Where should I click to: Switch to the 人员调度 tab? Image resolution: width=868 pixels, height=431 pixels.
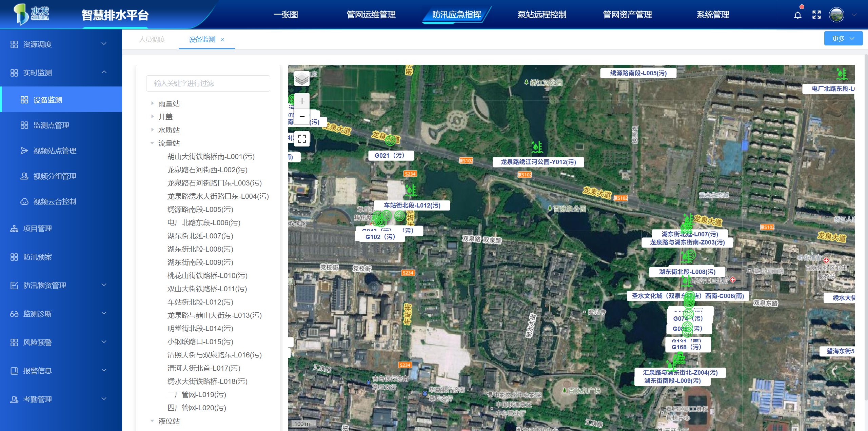tap(152, 40)
